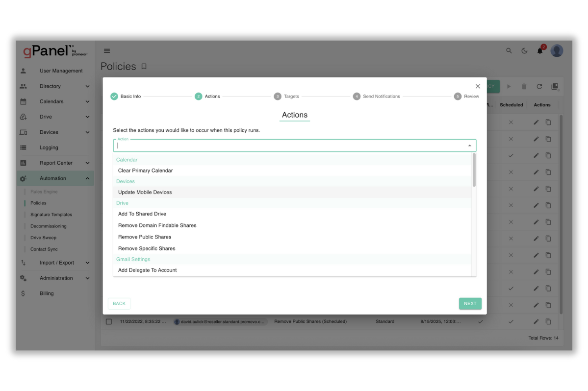Open the notifications bell icon
The image size is (588, 391).
tap(540, 50)
